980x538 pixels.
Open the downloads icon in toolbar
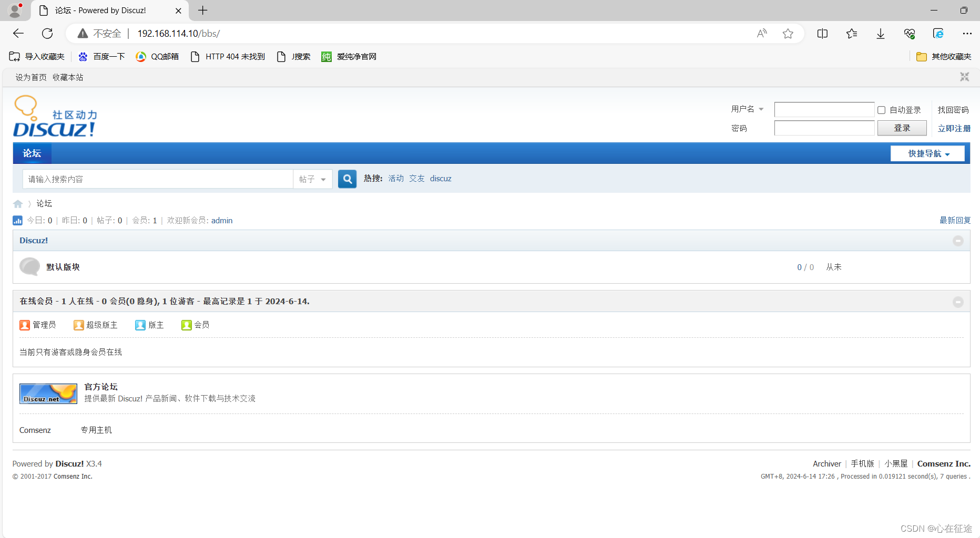[881, 34]
